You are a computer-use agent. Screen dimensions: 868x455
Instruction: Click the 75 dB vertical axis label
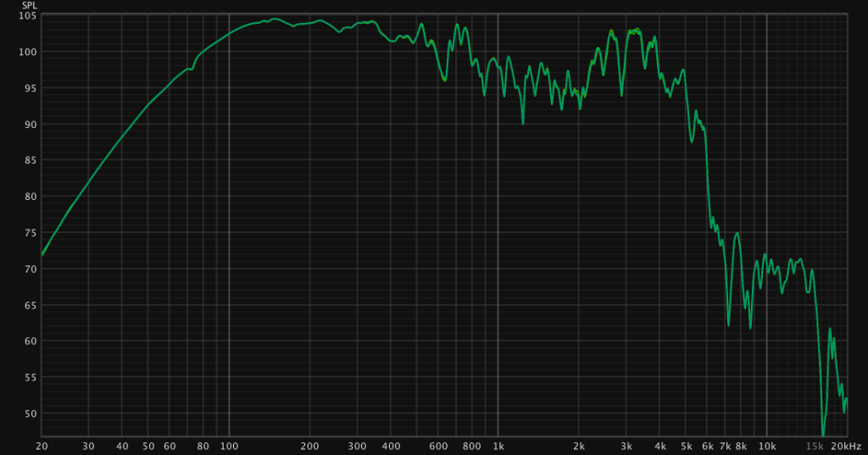point(31,233)
